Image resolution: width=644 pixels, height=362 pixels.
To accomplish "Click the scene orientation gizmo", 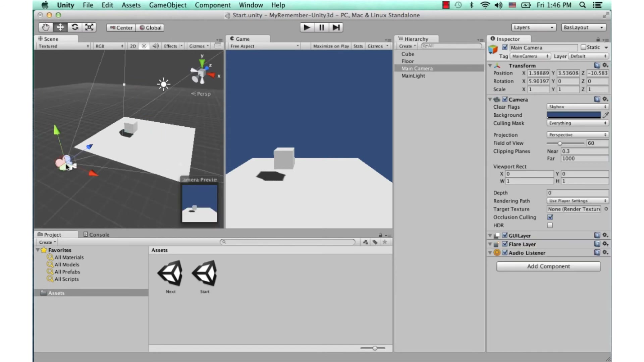I will (202, 73).
